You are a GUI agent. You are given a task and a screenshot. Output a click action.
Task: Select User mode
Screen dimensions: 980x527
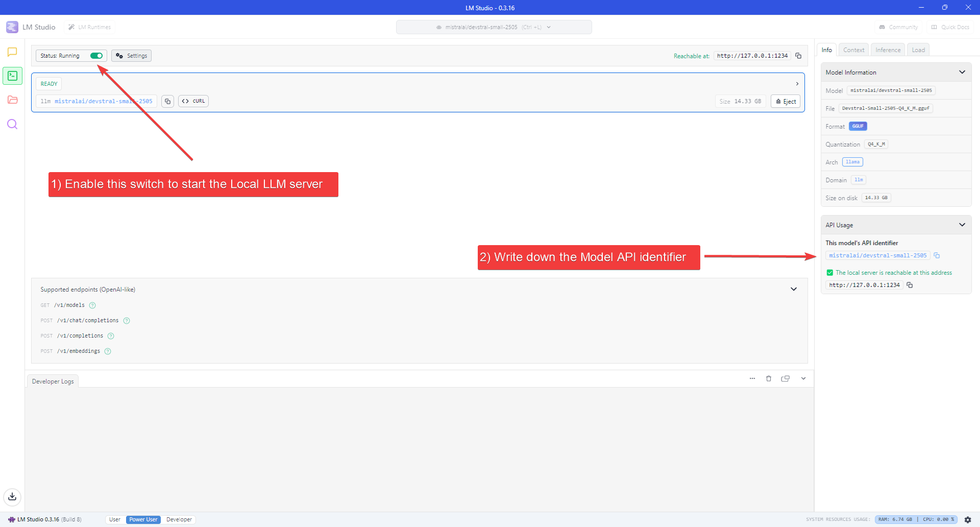115,519
